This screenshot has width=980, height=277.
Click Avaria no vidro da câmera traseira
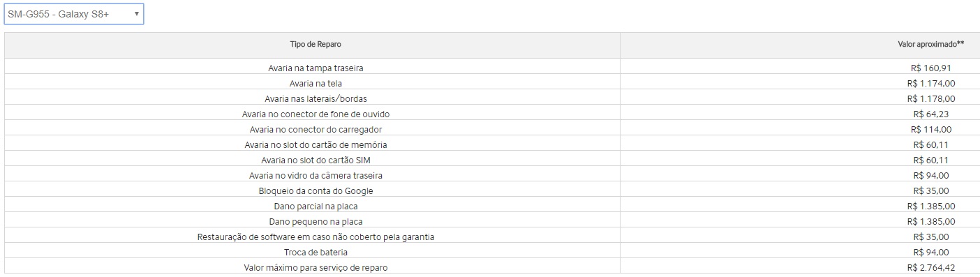click(x=315, y=175)
